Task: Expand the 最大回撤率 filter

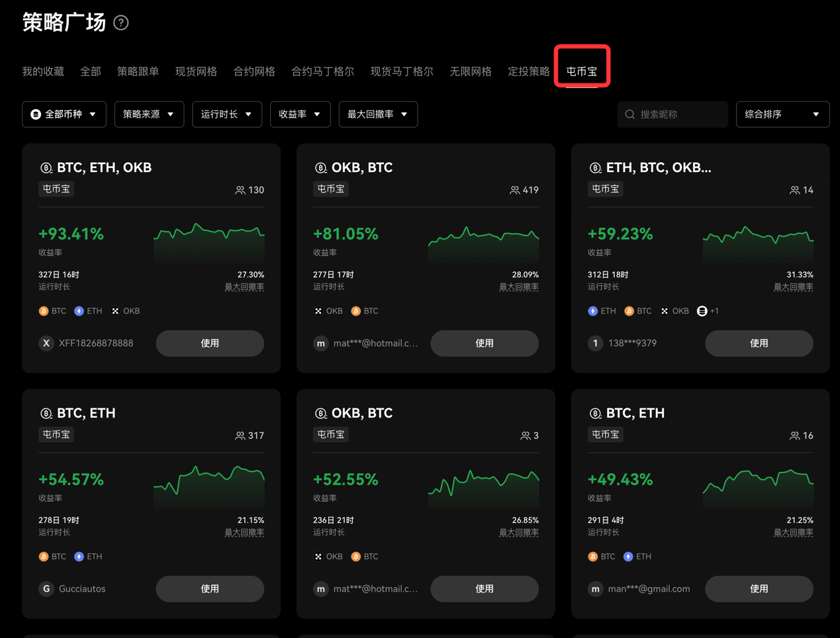Action: point(378,114)
